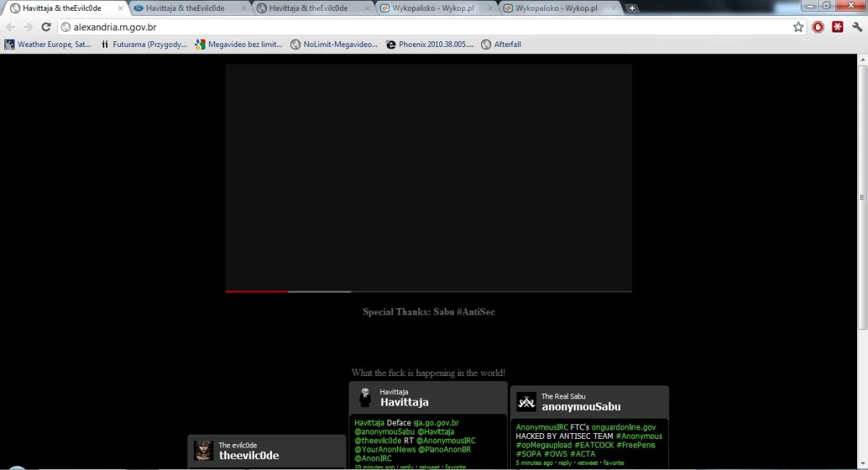Bookmark this page with the star icon
Image resolution: width=868 pixels, height=470 pixels.
[798, 27]
